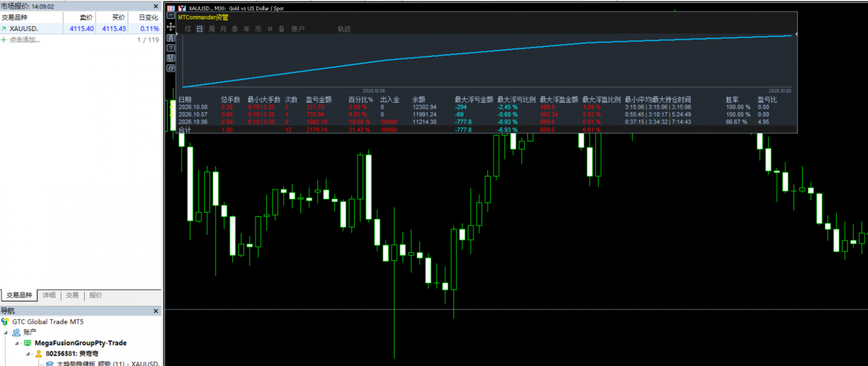The height and width of the screenshot is (366, 868).
Task: Select the 月 monthly period tab
Action: click(223, 29)
